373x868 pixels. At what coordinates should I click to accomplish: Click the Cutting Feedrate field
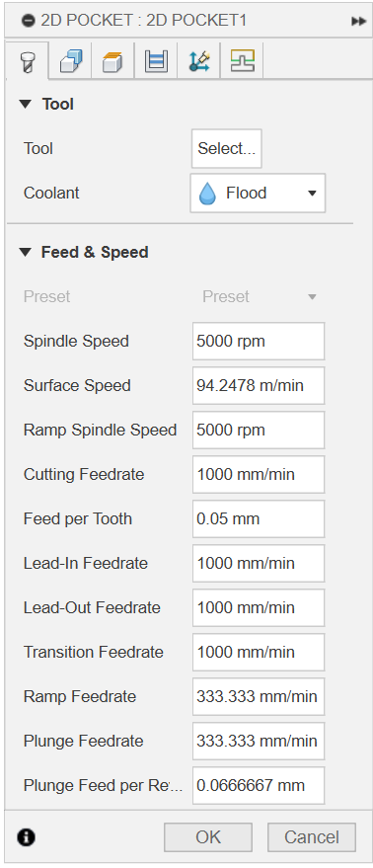click(259, 474)
